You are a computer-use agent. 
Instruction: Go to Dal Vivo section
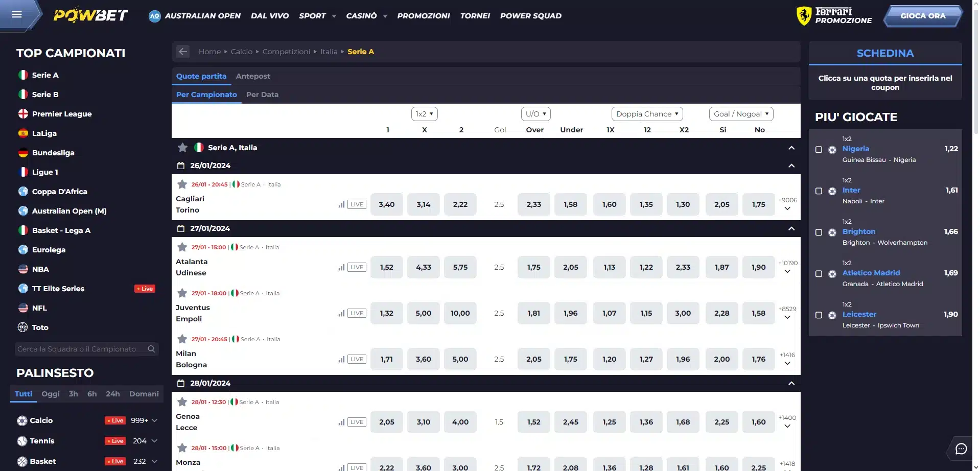(x=270, y=16)
